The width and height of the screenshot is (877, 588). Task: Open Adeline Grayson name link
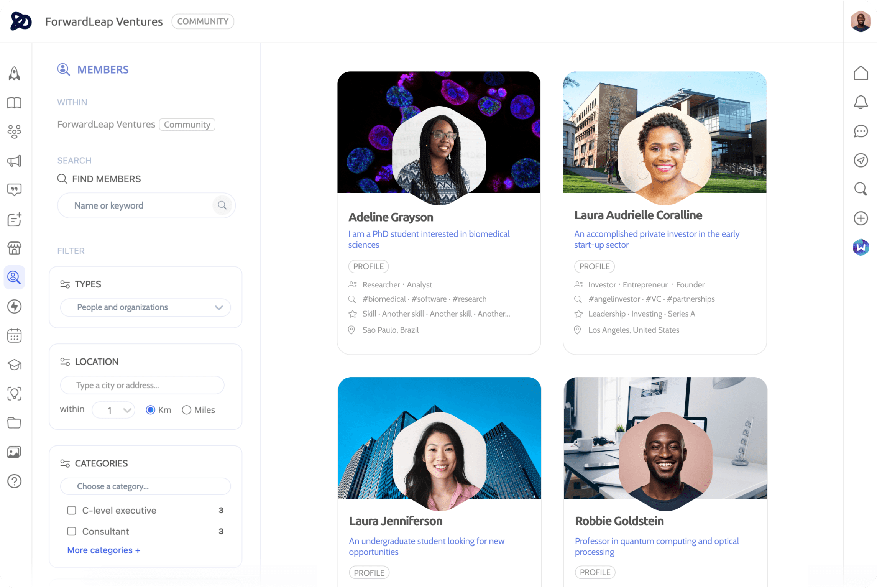391,217
